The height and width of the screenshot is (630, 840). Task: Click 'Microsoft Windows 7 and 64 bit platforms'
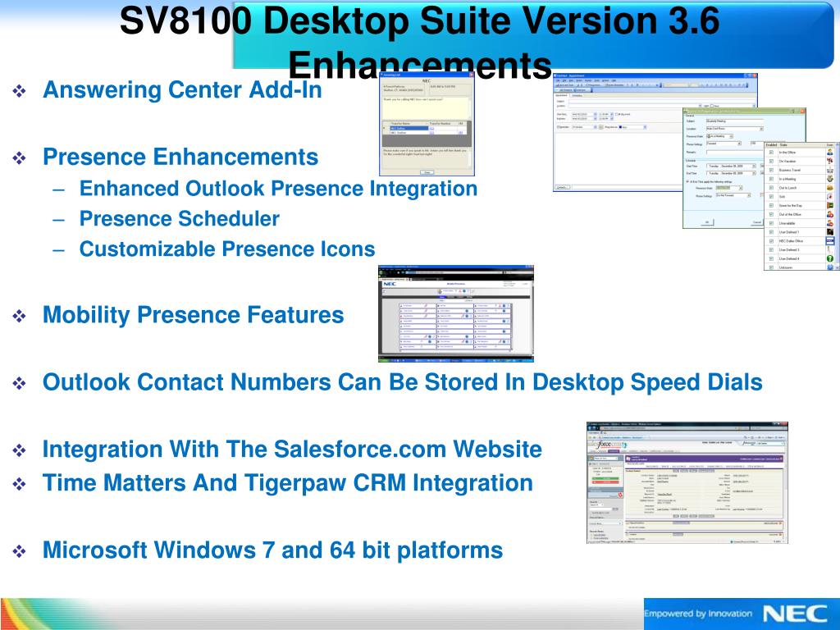(x=272, y=550)
